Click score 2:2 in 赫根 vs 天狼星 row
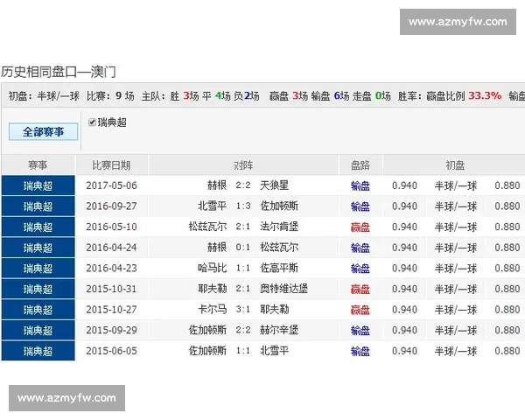The image size is (525, 420). (x=243, y=185)
